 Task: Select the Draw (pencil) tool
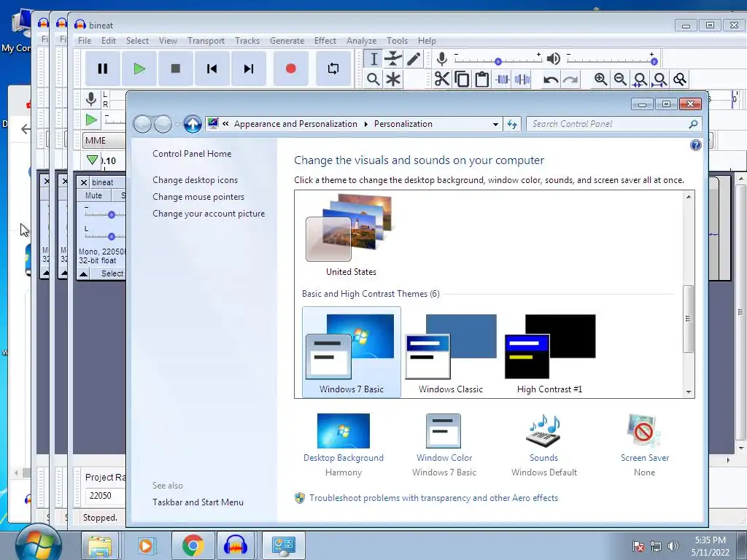pos(413,59)
